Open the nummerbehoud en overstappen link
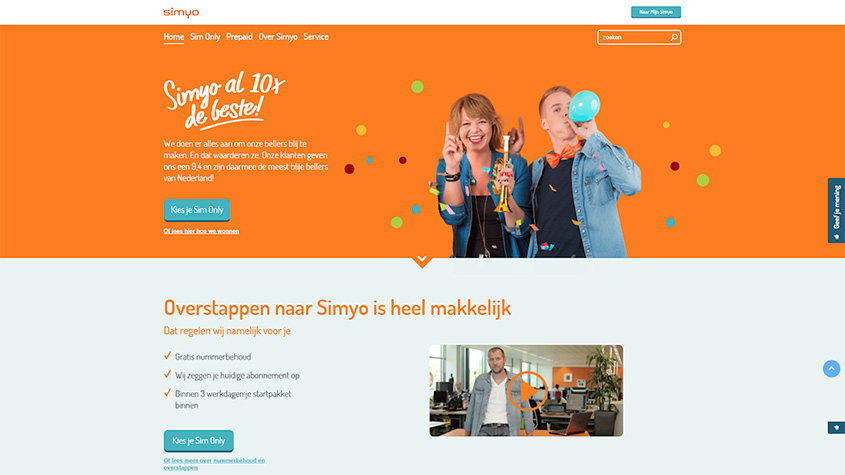The image size is (845, 475). [214, 464]
